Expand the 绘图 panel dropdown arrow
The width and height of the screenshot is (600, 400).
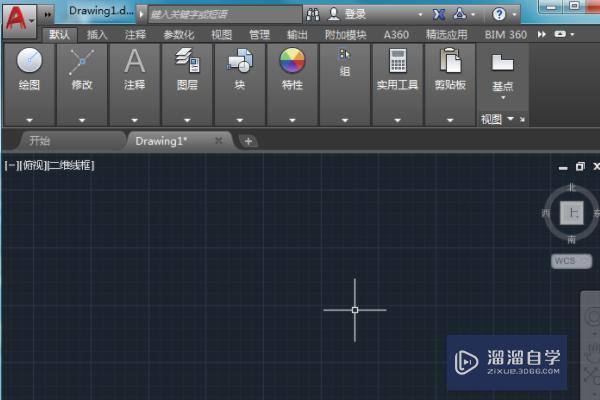pos(29,120)
